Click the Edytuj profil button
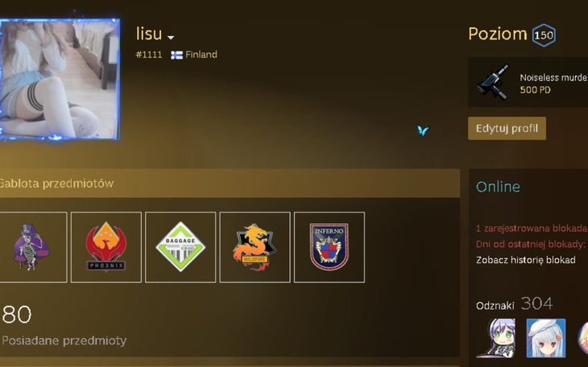Viewport: 588px width, 367px height. point(507,128)
